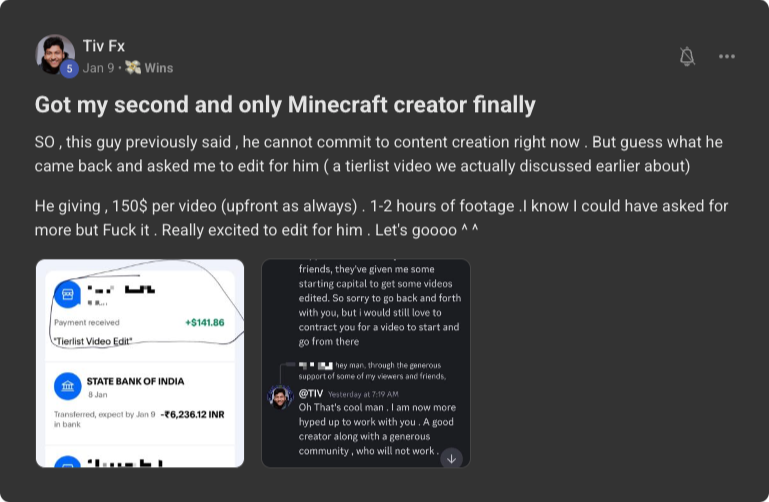Click the @TIV username in chat

(x=313, y=393)
